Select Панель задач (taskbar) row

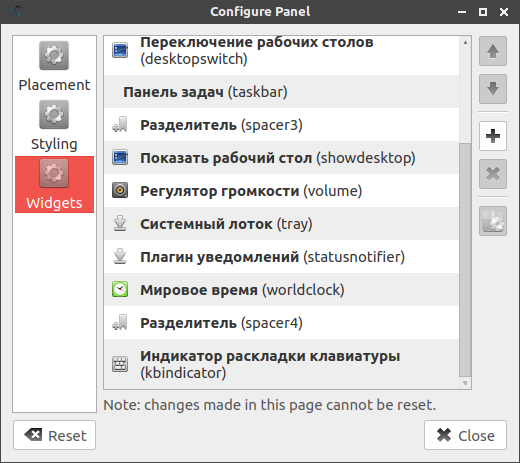pos(282,92)
